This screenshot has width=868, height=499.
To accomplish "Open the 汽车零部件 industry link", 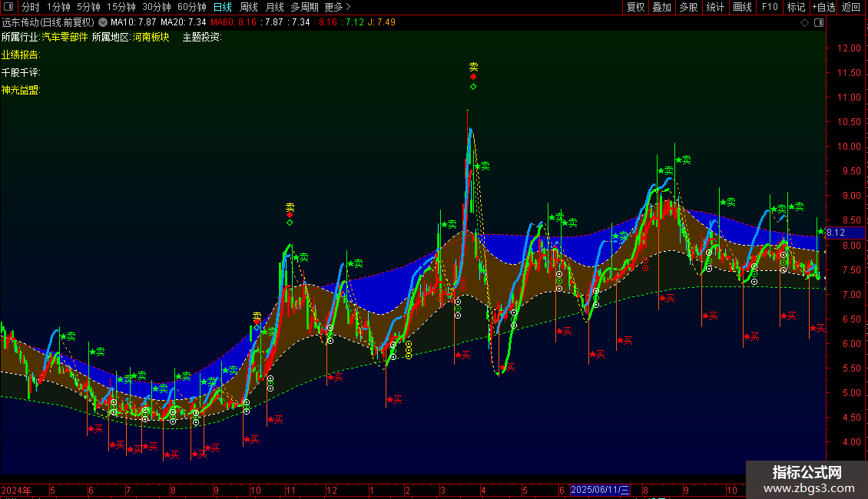I will (x=65, y=37).
